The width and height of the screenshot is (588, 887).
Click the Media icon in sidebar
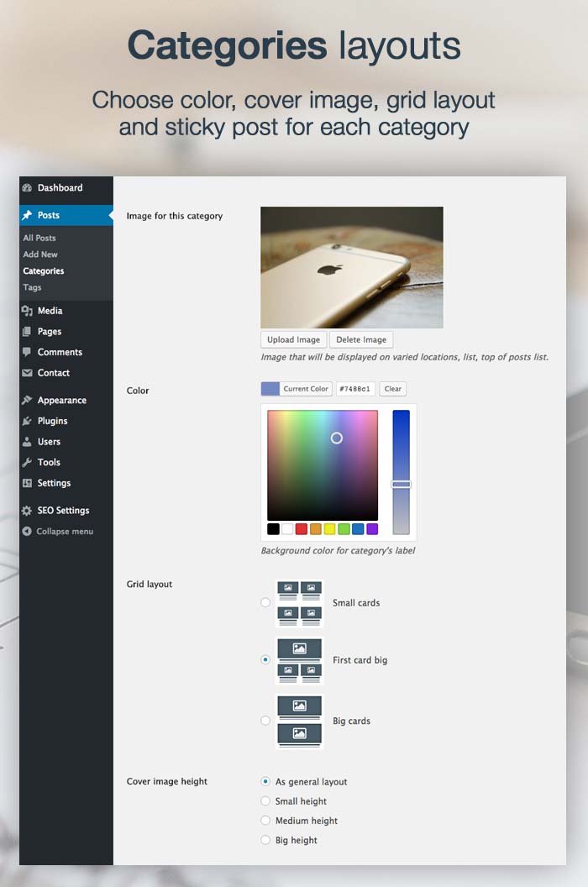[x=27, y=311]
